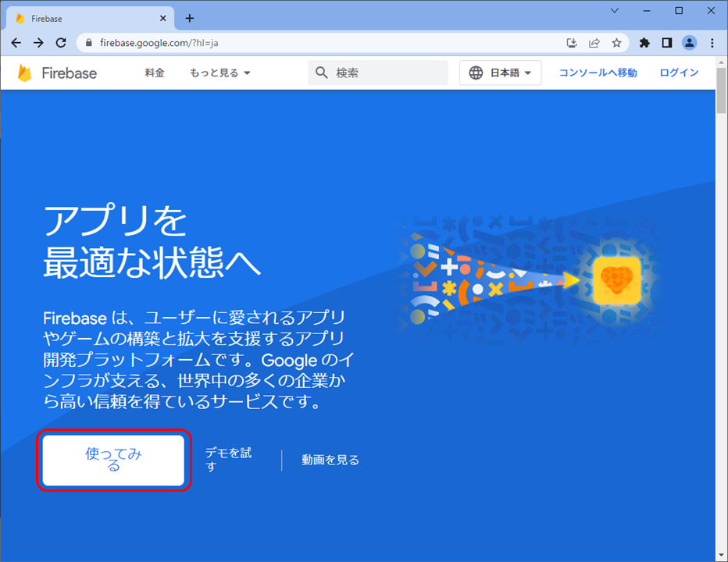The height and width of the screenshot is (562, 728).
Task: Open the Chrome profile avatar
Action: coord(690,43)
